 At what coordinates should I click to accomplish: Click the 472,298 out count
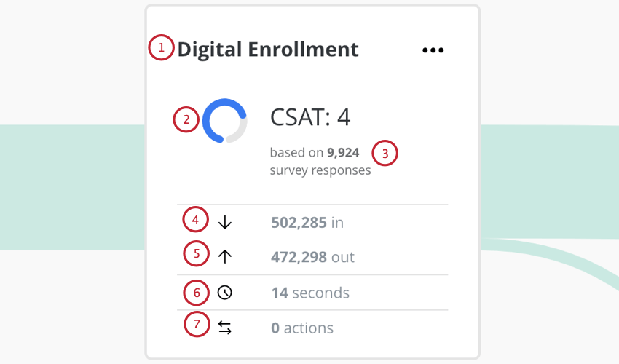click(312, 257)
